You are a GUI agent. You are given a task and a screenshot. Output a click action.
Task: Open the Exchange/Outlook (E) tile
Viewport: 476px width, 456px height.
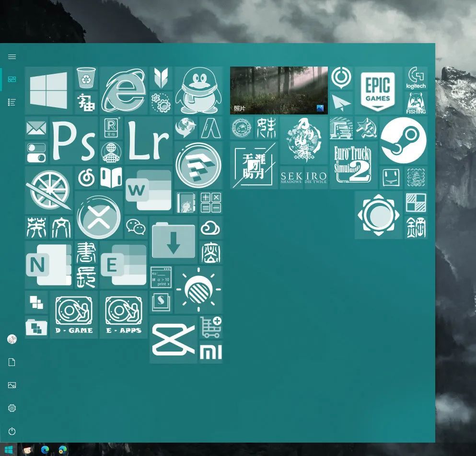coord(124,265)
